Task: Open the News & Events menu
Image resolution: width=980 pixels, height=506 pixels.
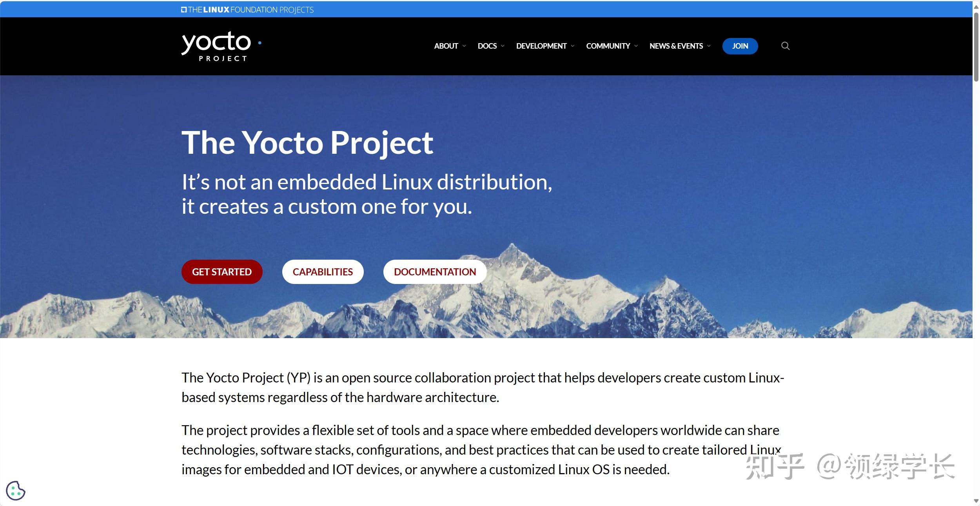Action: point(676,46)
